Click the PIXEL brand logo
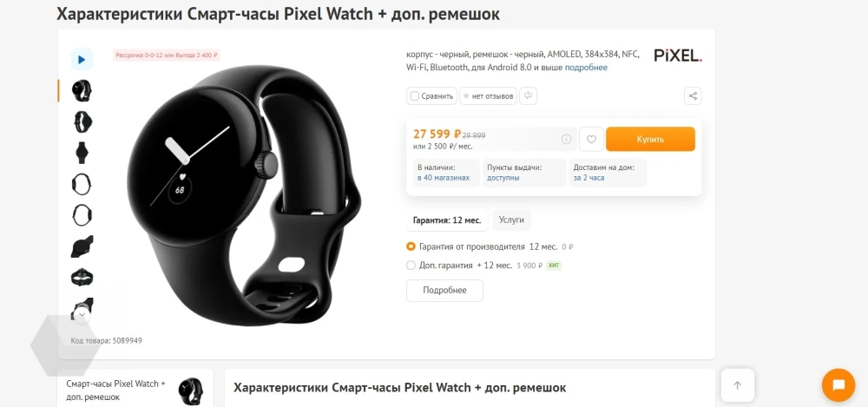 click(x=678, y=56)
